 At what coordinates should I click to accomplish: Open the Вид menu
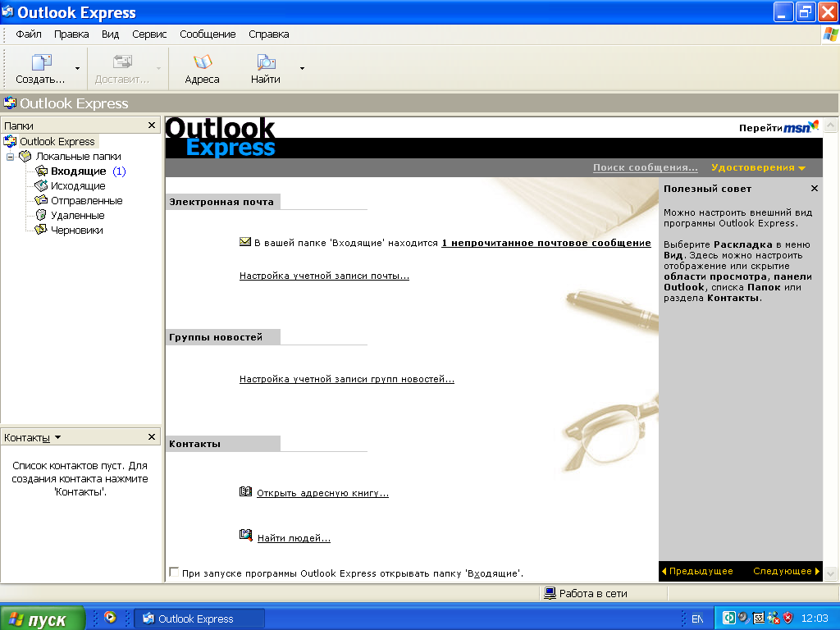(111, 34)
